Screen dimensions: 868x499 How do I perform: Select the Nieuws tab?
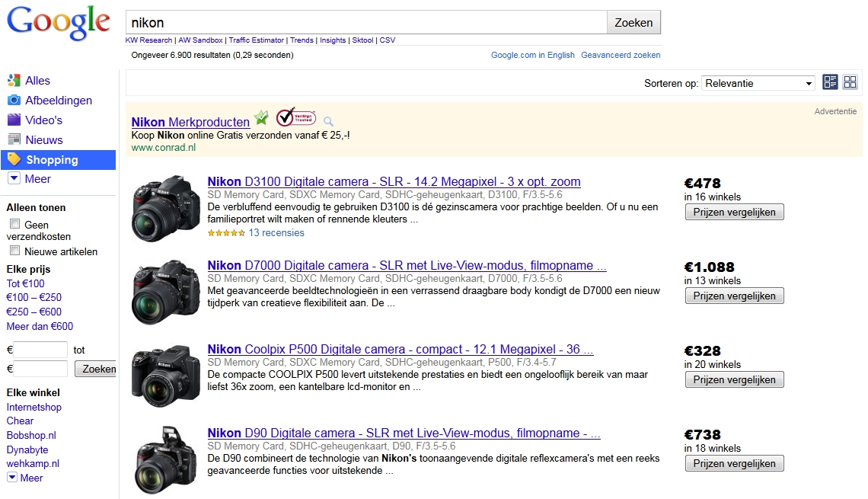[44, 140]
